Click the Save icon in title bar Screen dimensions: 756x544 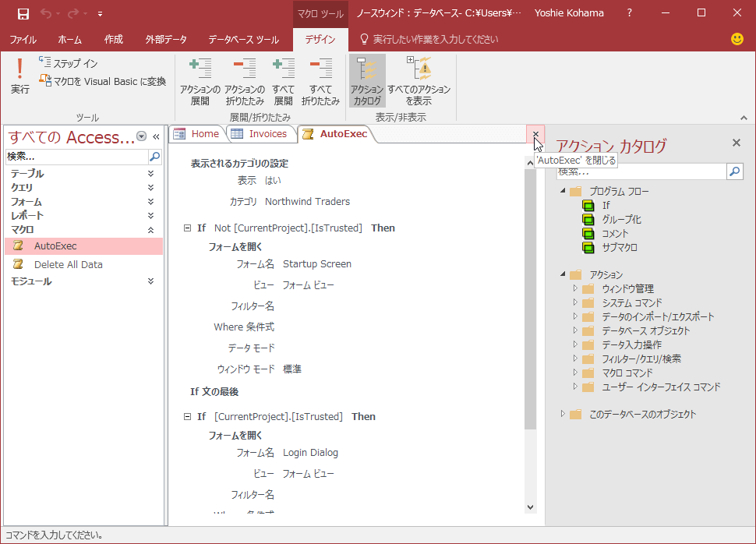(x=23, y=13)
